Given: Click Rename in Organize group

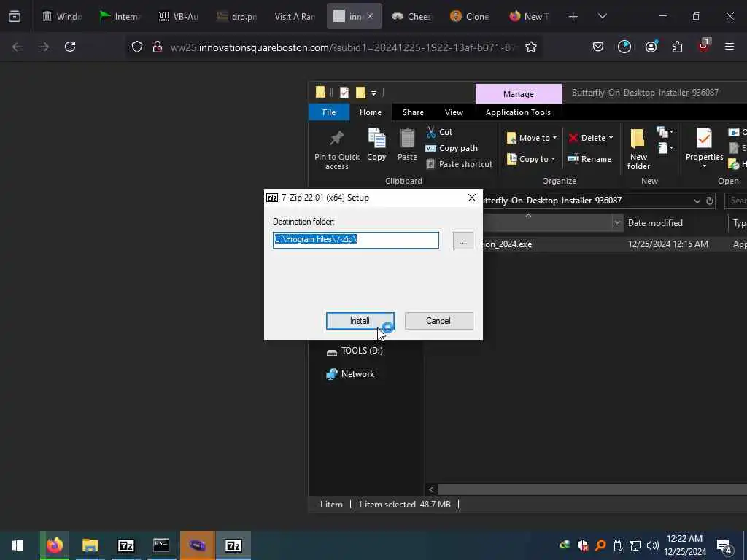Looking at the screenshot, I should 589,159.
